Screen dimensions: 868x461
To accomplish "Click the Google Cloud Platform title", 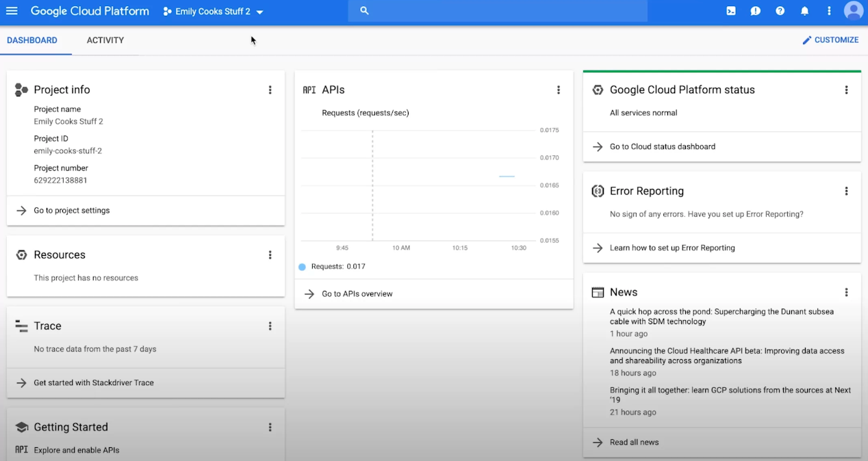I will pyautogui.click(x=90, y=11).
